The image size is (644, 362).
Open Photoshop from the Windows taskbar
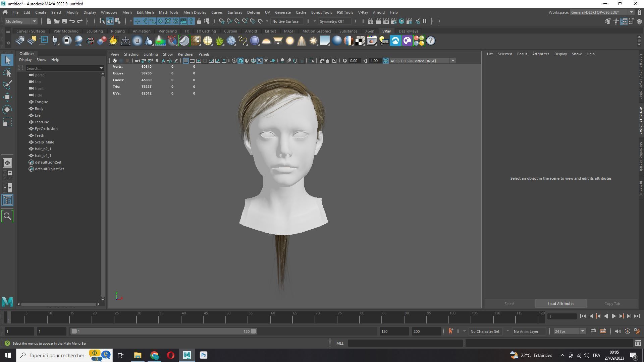pos(203,355)
